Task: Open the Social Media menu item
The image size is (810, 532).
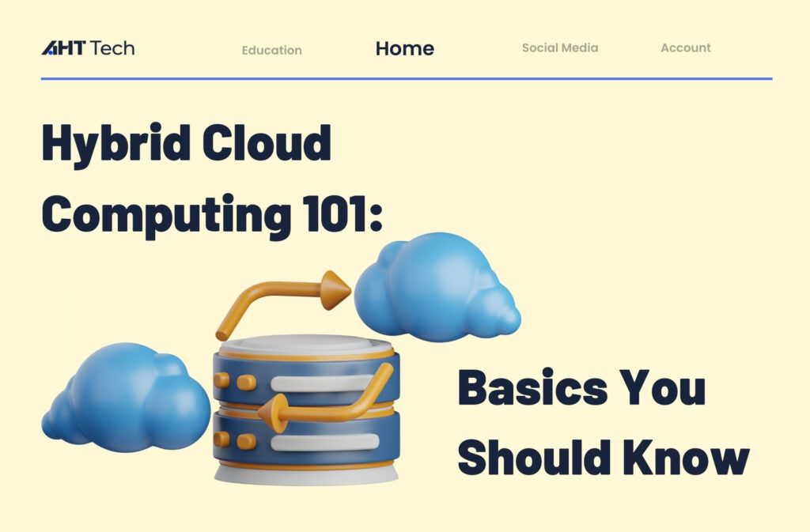Action: [559, 48]
